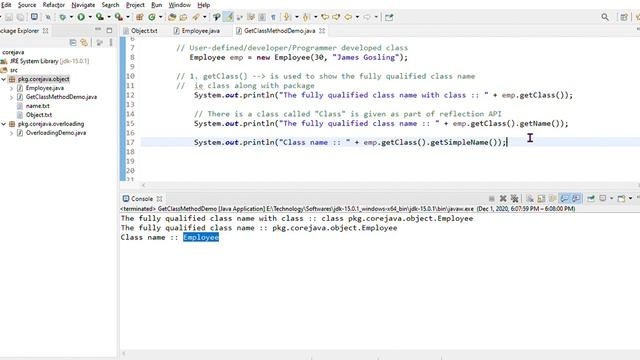The width and height of the screenshot is (640, 360).
Task: Click the Remove Launch X icon in Console
Action: coord(503,198)
